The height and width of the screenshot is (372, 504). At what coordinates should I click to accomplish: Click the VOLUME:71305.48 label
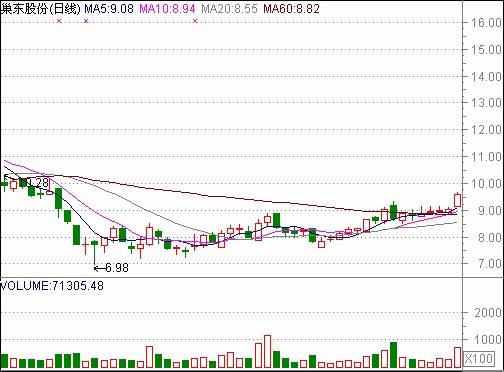coord(52,286)
